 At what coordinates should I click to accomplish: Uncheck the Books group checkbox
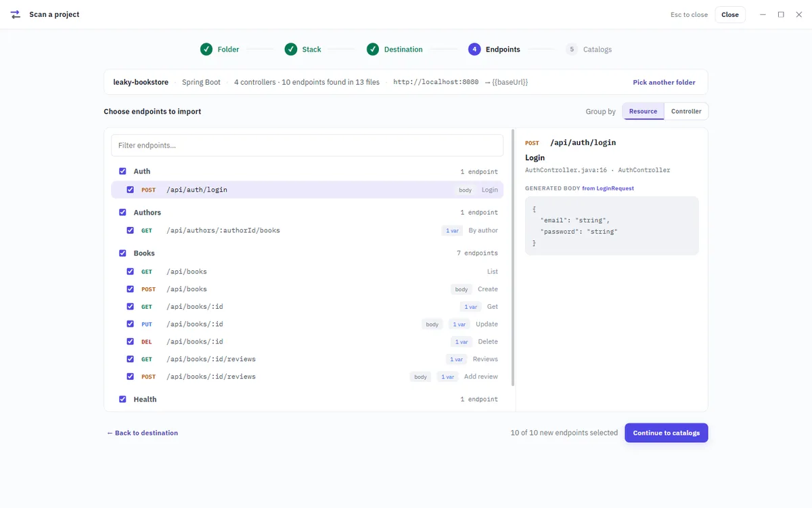tap(122, 253)
